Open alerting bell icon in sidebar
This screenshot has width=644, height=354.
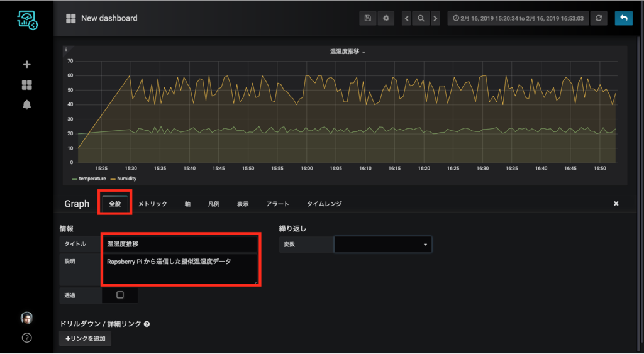click(26, 105)
